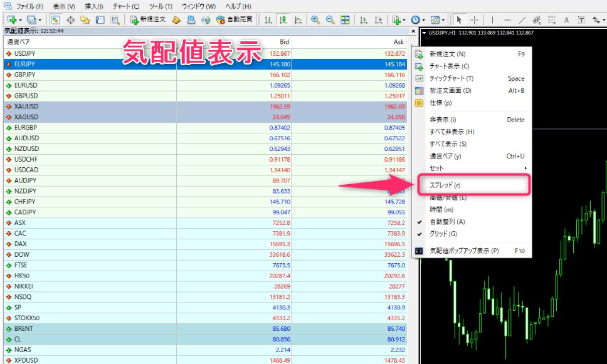Select the text label 'A' tool

tap(566, 20)
